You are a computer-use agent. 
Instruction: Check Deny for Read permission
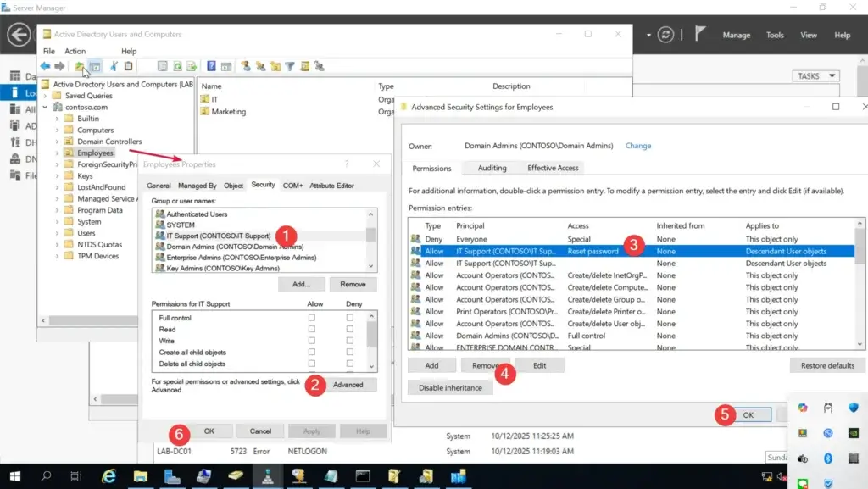point(349,330)
